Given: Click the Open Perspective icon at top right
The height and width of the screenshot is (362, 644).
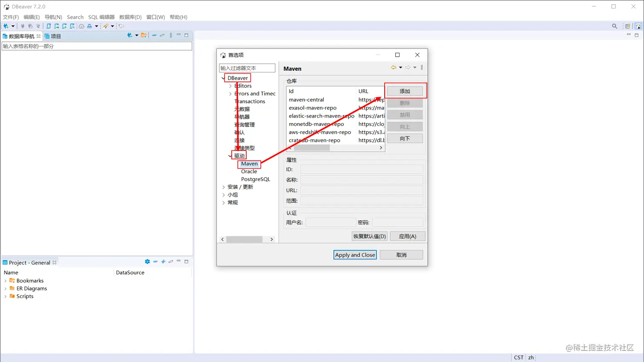Looking at the screenshot, I should pos(627,26).
